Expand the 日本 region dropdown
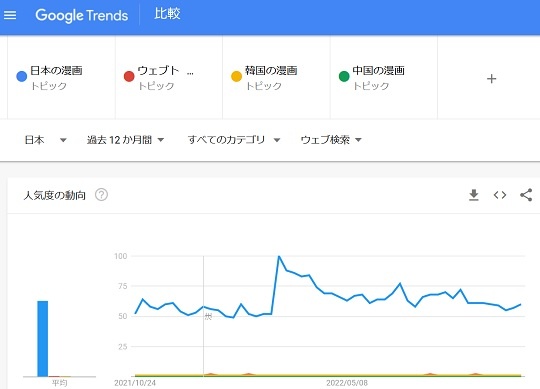The image size is (540, 389). tap(45, 140)
